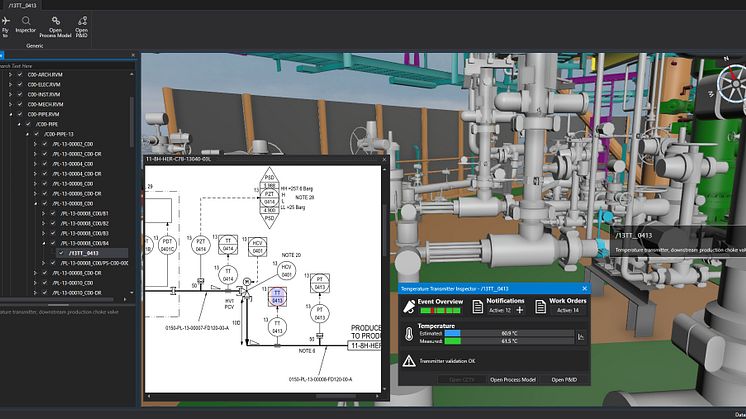Screen dimensions: 746x419
Task: Click the transmitter validation warning icon
Action: point(409,361)
